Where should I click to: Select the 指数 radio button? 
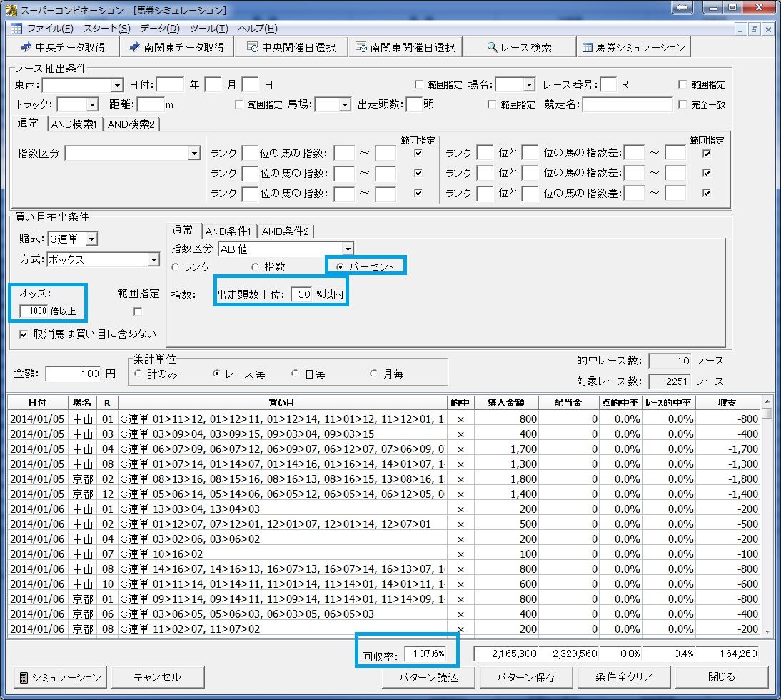point(255,267)
